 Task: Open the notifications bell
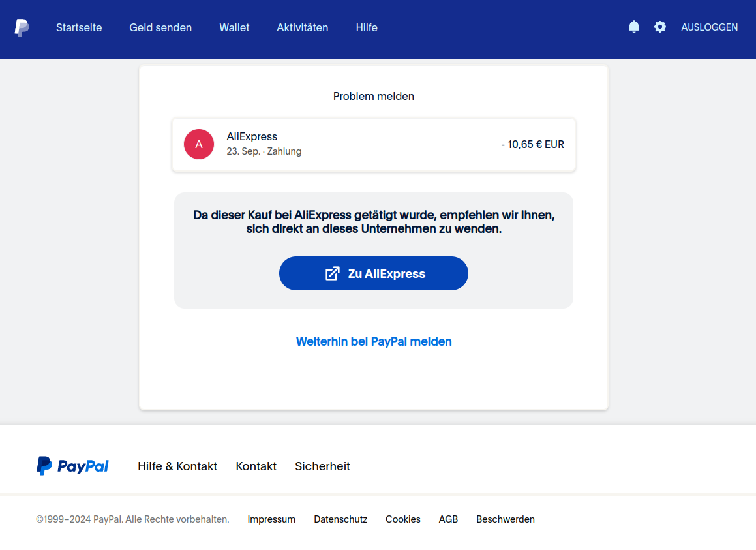[x=634, y=27]
